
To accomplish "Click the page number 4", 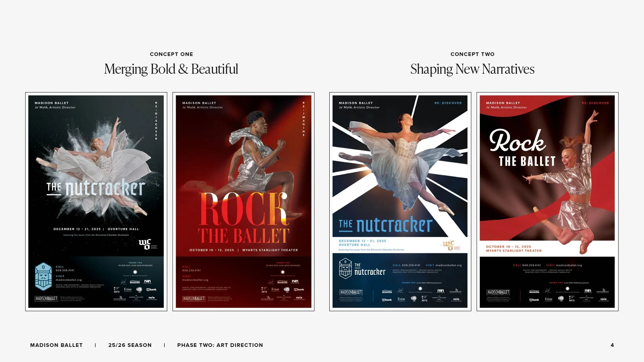I will (x=612, y=345).
